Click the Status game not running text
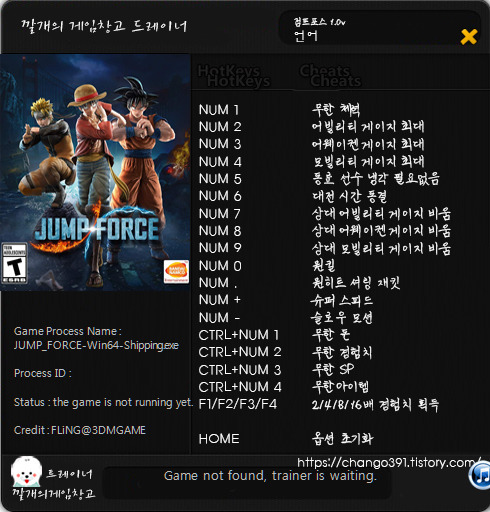Viewport: 490px width, 512px height. click(103, 402)
